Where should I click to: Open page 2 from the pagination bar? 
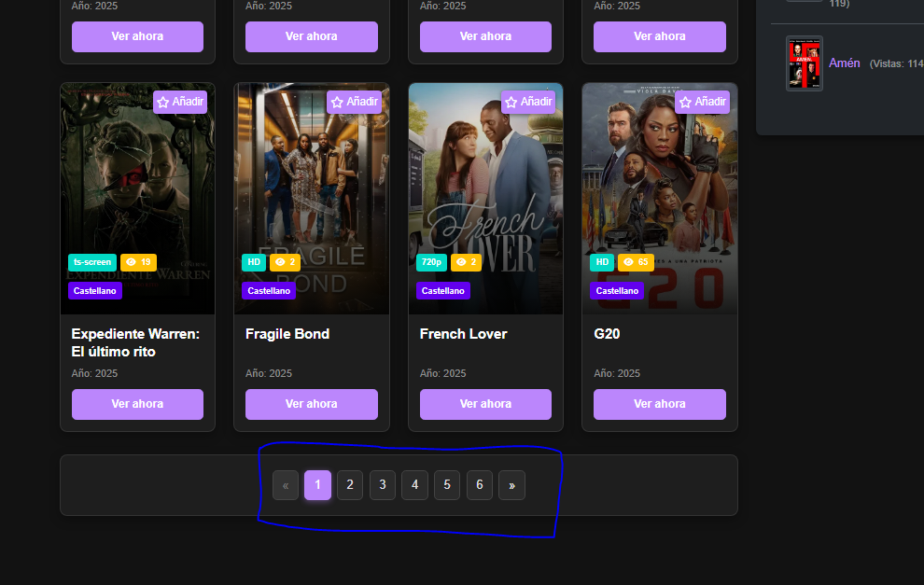tap(350, 484)
